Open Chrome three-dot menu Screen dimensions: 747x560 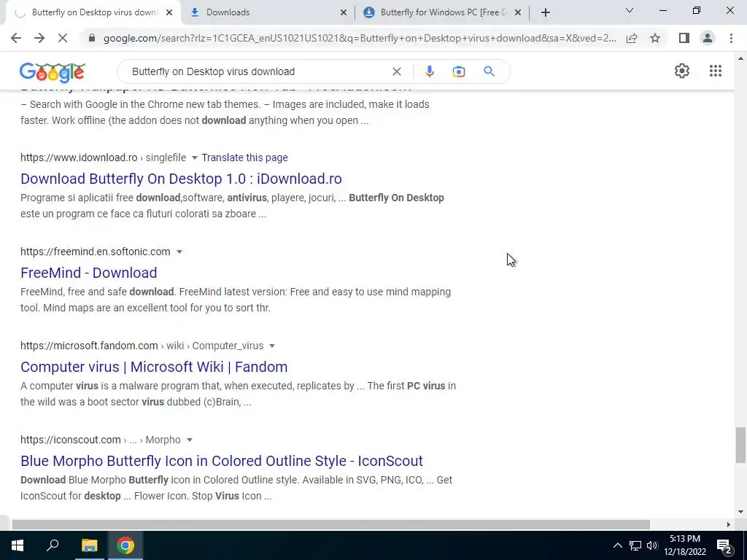[x=731, y=38]
